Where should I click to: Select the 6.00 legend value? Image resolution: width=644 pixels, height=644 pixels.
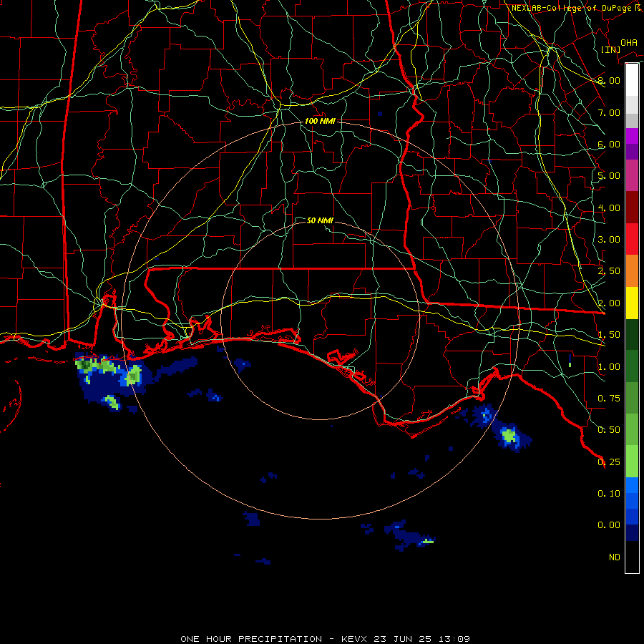point(609,144)
